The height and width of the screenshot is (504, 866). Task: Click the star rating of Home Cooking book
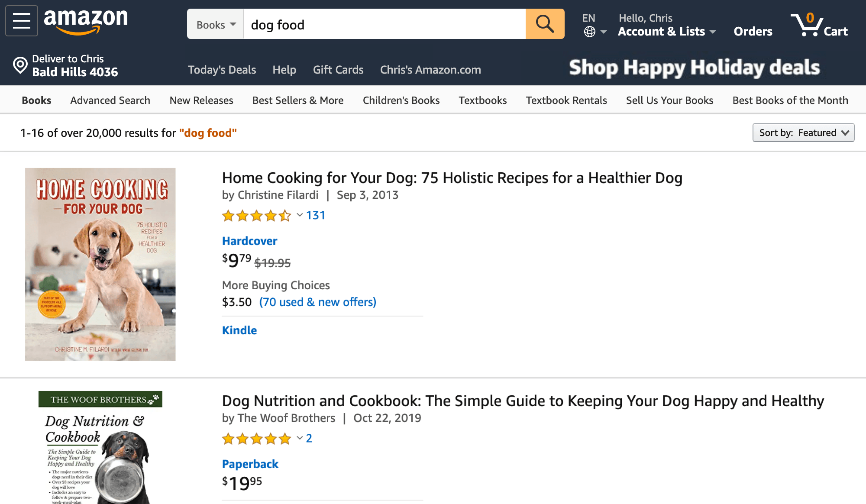pos(256,216)
